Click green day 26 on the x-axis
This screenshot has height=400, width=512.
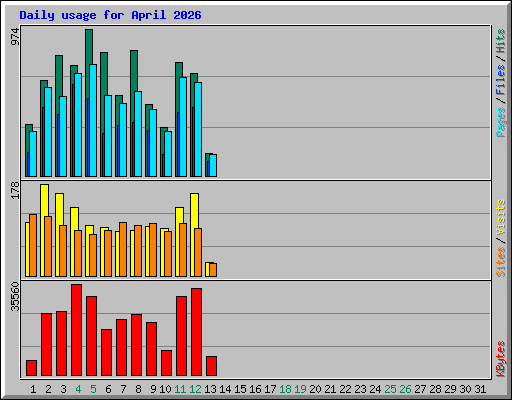(405, 389)
